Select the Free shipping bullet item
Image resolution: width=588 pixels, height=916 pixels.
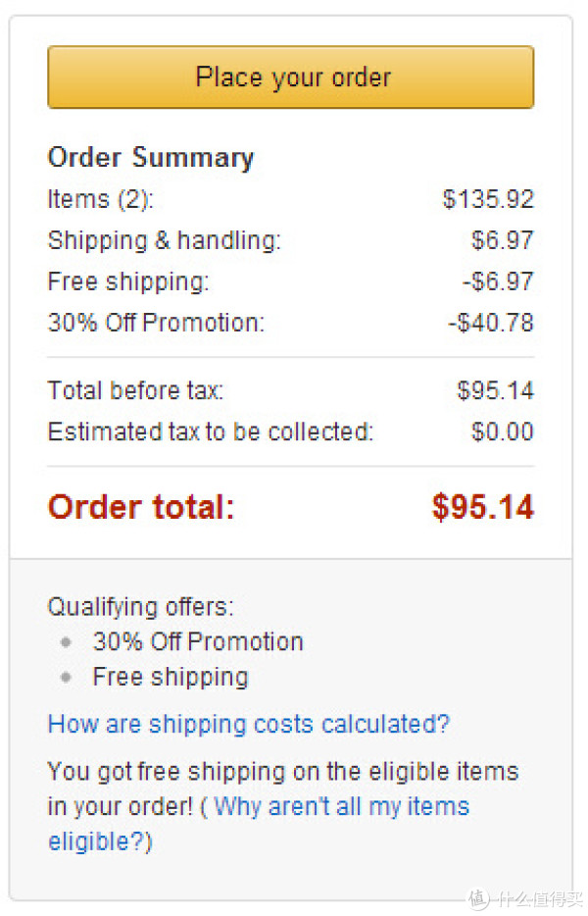[x=171, y=678]
